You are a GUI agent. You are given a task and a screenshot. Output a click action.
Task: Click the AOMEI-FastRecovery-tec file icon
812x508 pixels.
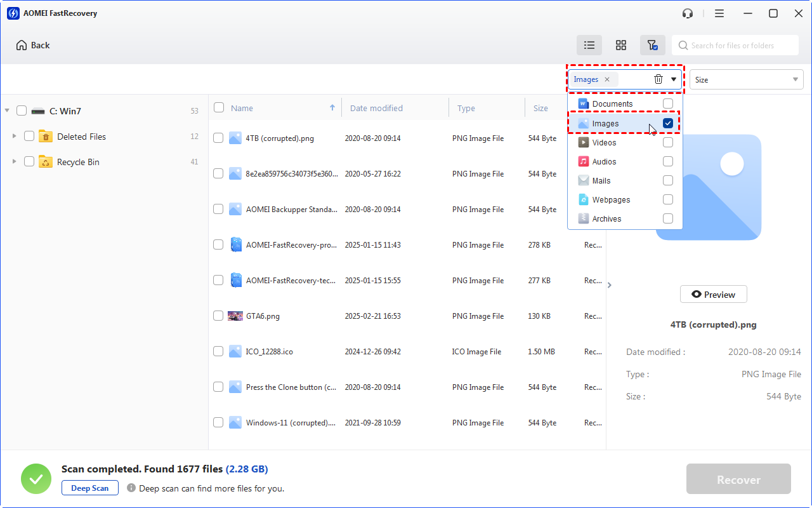[236, 280]
